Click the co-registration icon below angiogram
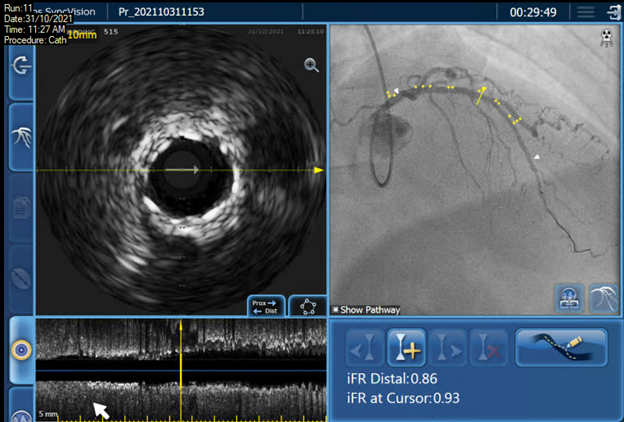This screenshot has height=422, width=624. pos(569,299)
